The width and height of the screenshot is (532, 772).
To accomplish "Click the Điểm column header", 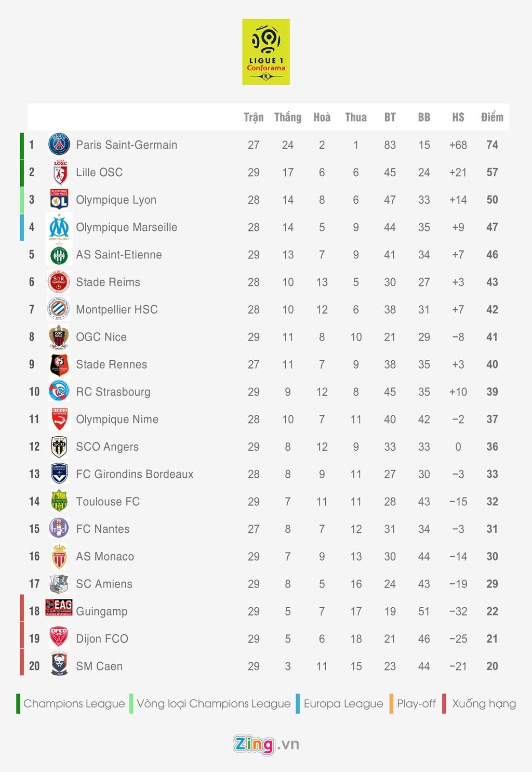I will 492,117.
